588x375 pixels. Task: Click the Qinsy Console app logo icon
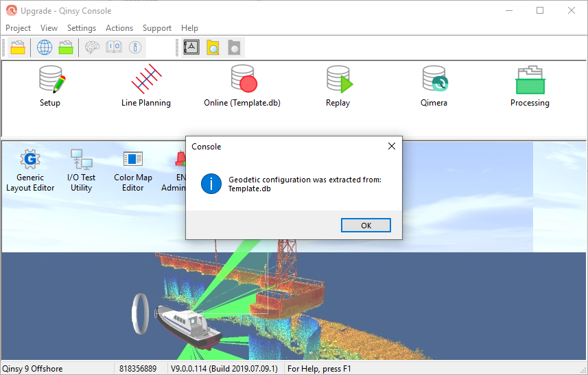coord(11,10)
